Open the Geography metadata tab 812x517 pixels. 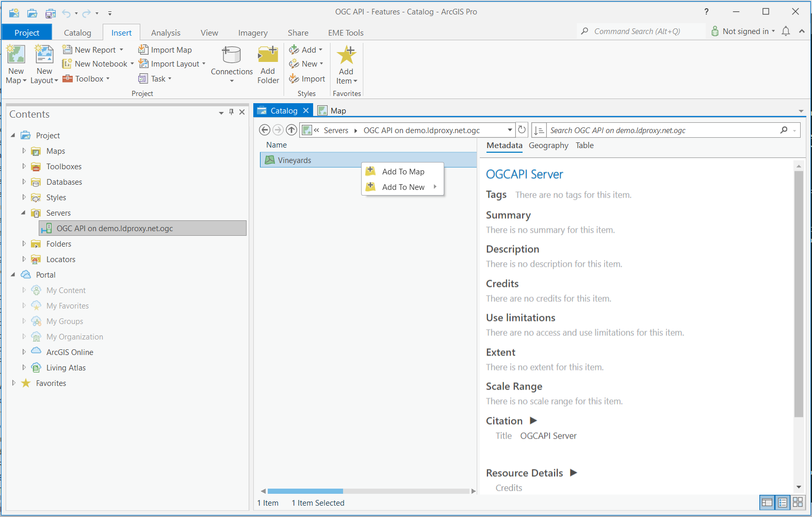point(548,146)
